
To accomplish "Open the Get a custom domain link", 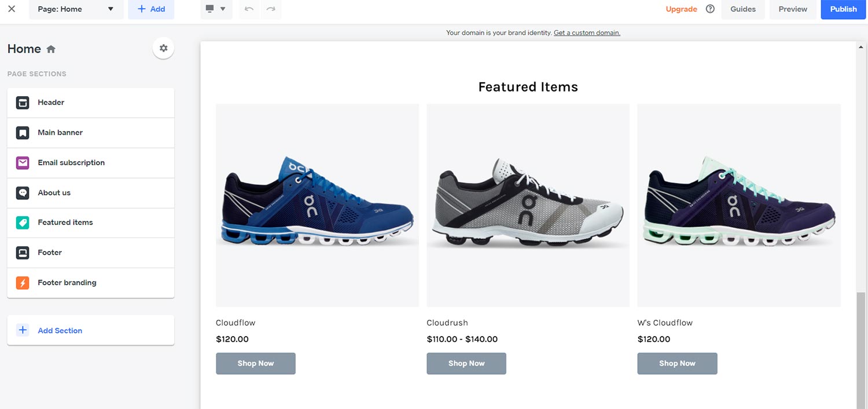I will tap(587, 32).
